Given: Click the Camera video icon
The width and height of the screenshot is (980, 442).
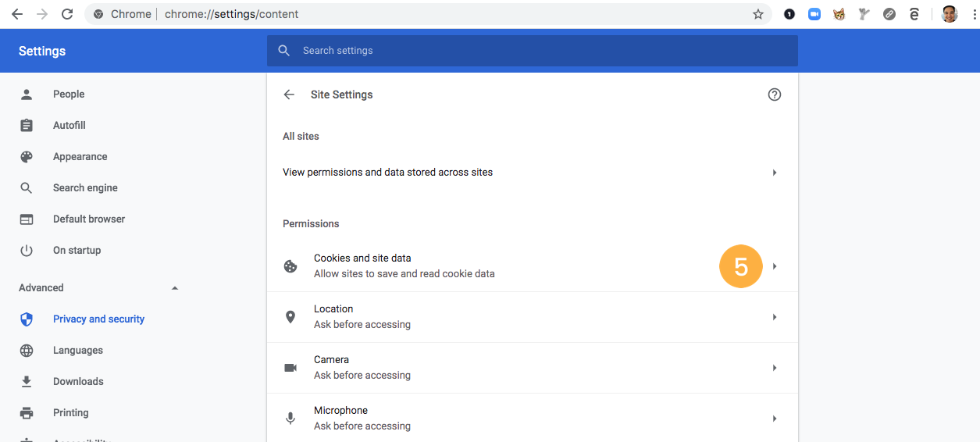Looking at the screenshot, I should tap(290, 368).
